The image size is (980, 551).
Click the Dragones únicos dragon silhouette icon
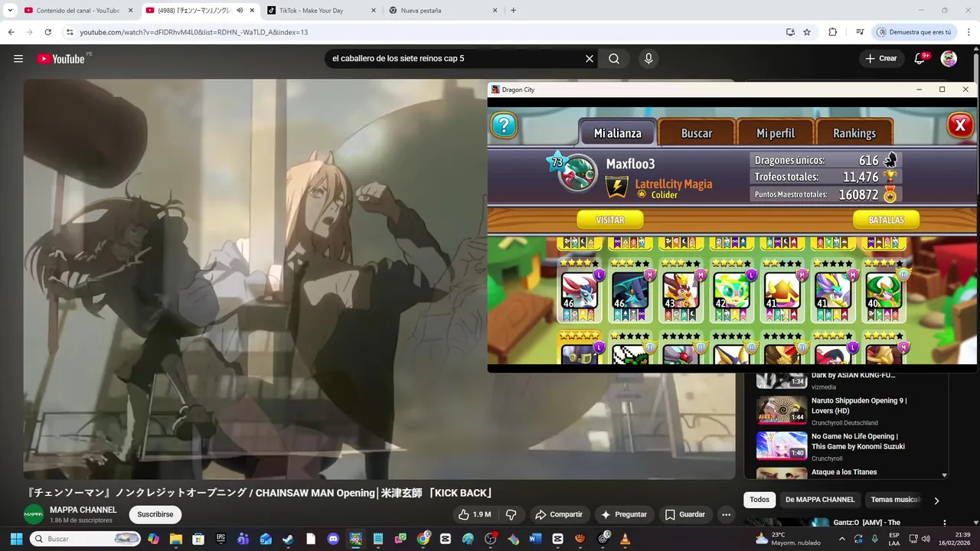point(890,160)
